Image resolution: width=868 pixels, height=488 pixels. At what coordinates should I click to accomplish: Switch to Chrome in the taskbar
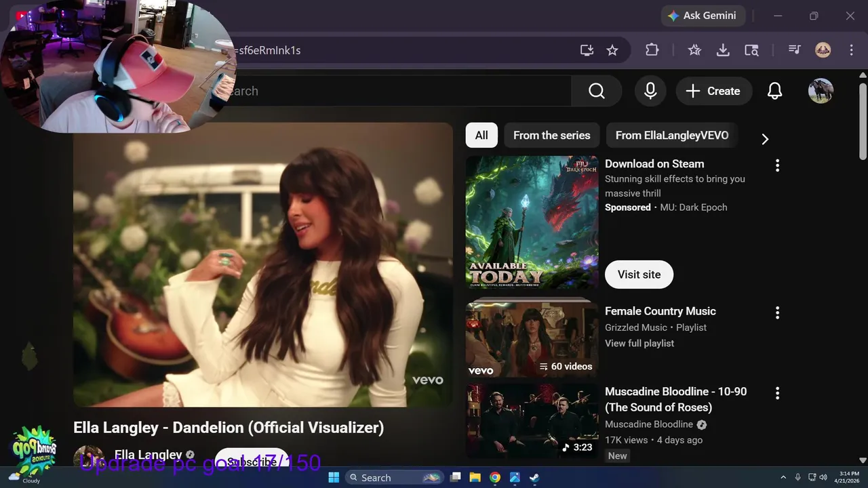point(495,477)
